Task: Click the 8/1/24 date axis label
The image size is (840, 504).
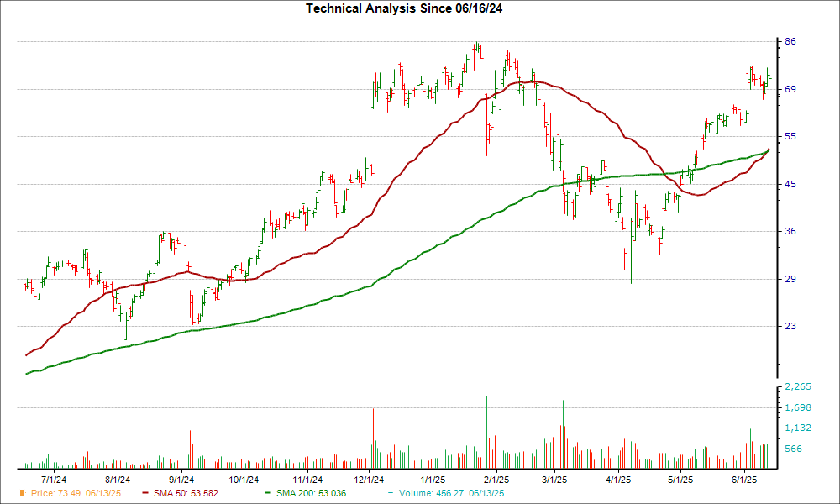Action: tap(118, 480)
